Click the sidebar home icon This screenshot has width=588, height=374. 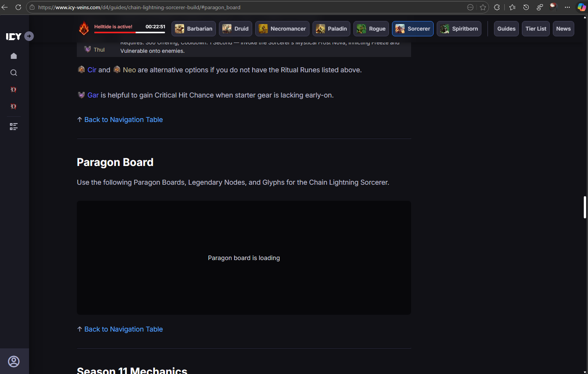coord(14,56)
